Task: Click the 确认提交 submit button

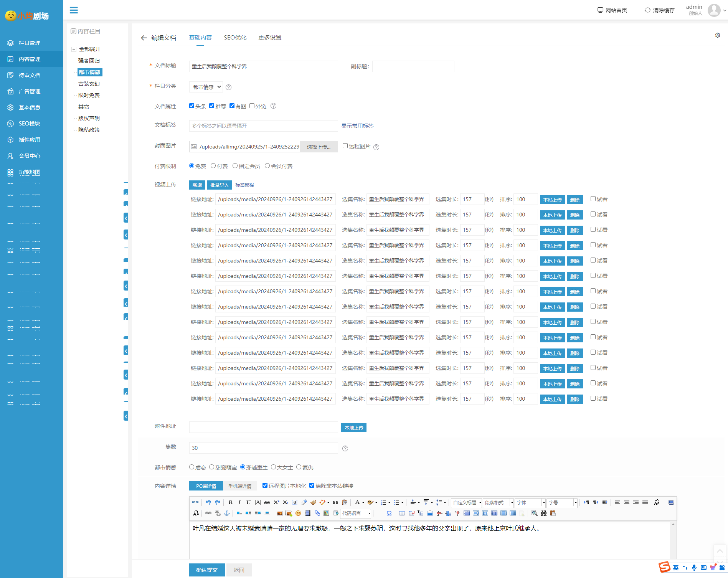Action: (206, 570)
